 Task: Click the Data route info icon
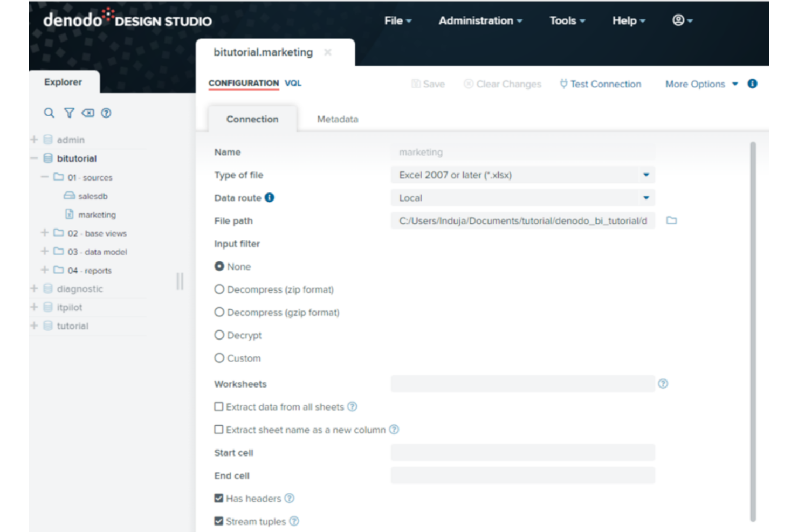[270, 198]
